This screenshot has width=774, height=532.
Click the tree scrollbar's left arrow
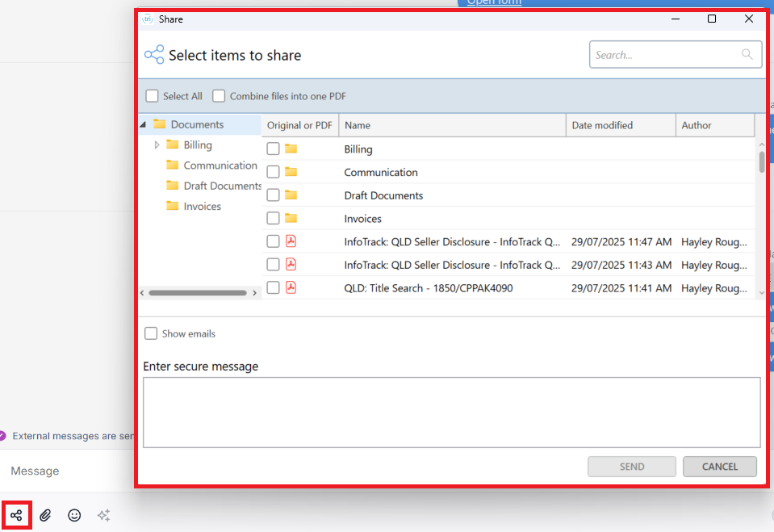pyautogui.click(x=142, y=293)
